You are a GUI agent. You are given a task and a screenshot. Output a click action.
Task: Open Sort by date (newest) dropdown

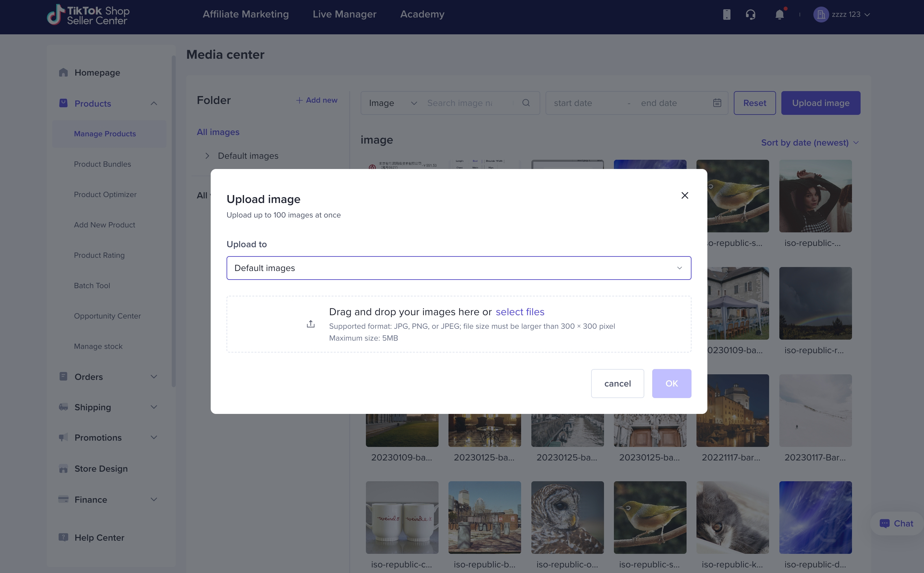click(x=809, y=143)
